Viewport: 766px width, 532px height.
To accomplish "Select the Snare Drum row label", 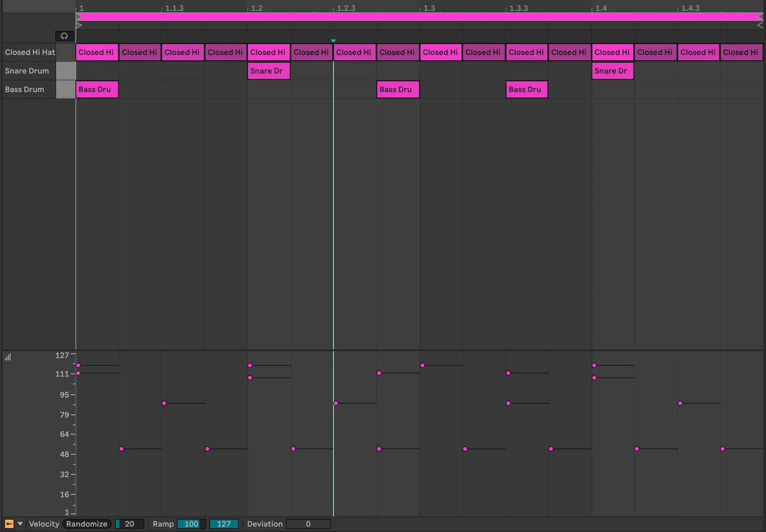I will 27,71.
